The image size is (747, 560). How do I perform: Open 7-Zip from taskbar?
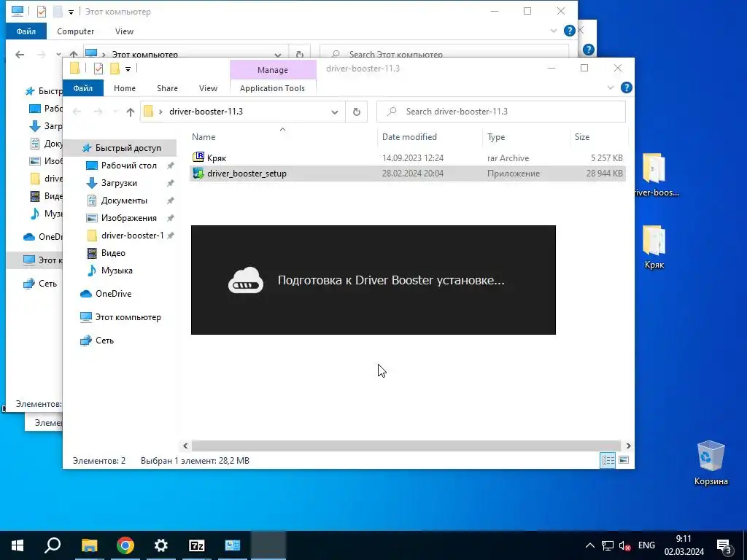(x=197, y=545)
